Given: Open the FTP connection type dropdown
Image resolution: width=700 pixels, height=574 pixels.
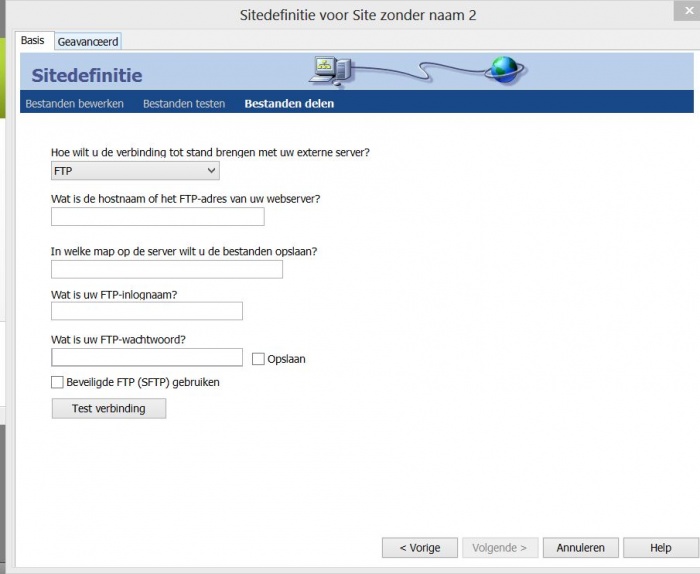Looking at the screenshot, I should 135,171.
